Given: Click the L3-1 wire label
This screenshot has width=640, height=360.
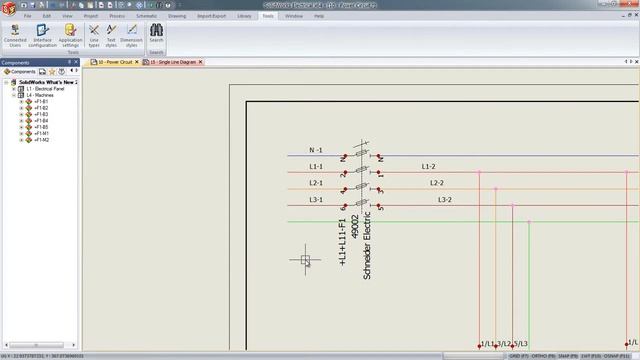Looking at the screenshot, I should click(x=316, y=200).
